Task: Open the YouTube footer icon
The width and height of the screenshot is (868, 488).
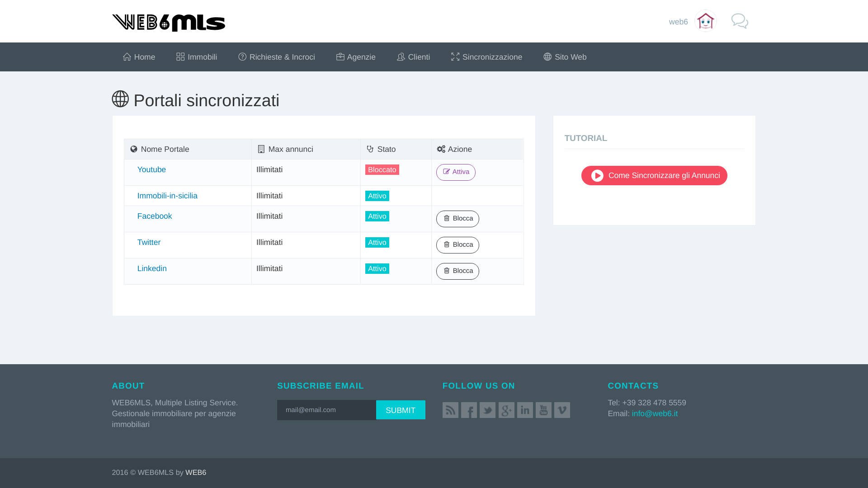Action: (x=543, y=410)
